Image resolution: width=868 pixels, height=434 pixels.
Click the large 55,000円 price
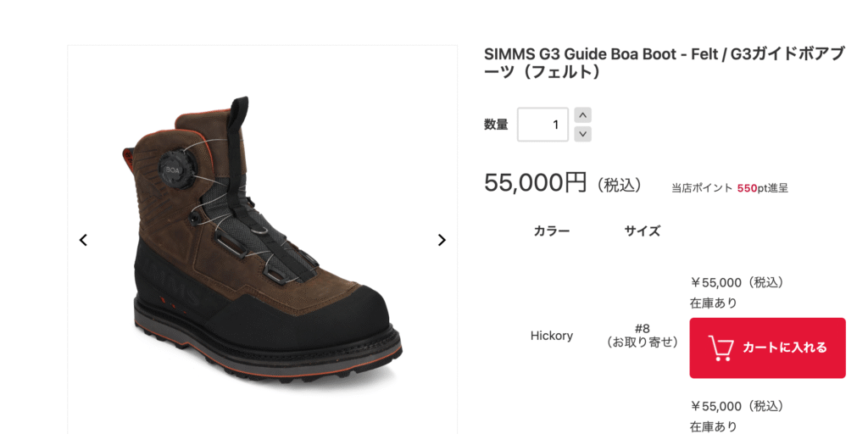pos(535,182)
